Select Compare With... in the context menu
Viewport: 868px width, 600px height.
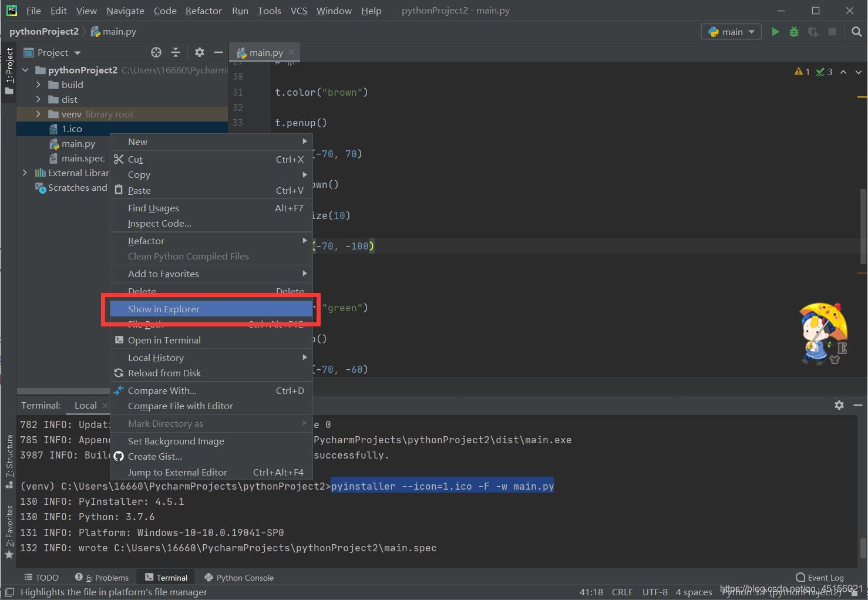(x=211, y=390)
